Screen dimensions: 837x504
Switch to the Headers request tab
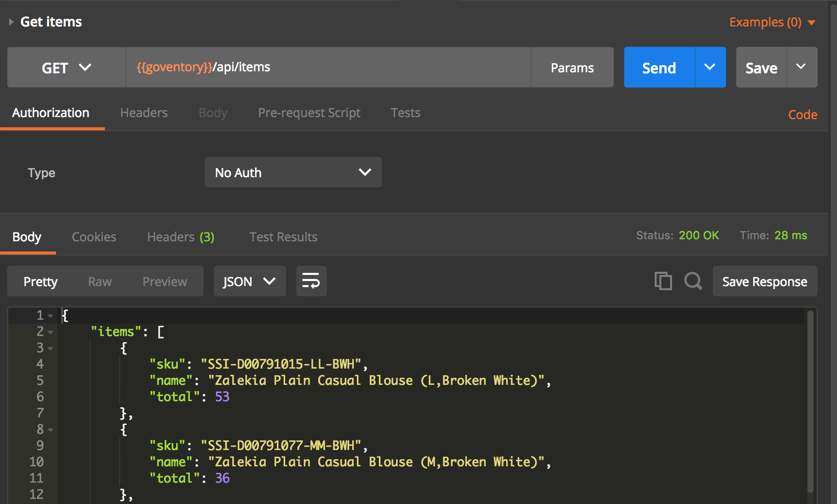[144, 113]
